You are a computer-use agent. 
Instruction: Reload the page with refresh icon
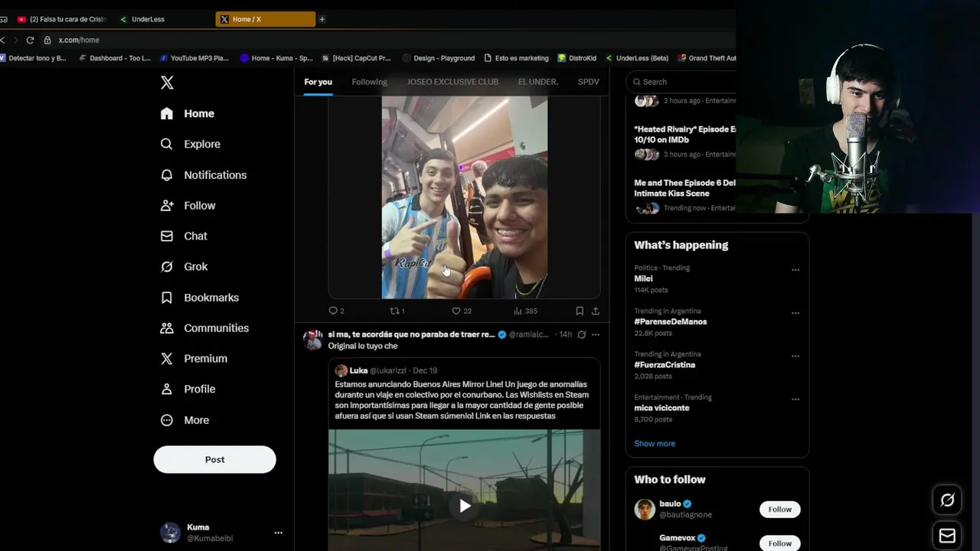click(30, 40)
